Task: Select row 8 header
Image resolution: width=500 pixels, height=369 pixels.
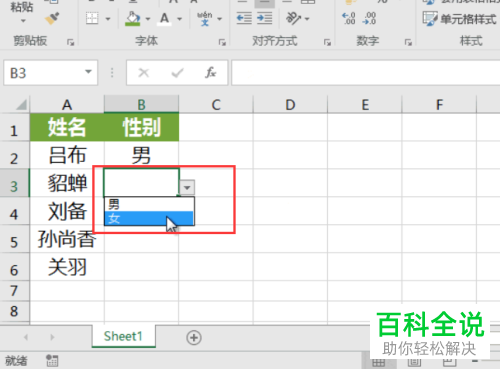Action: [14, 311]
